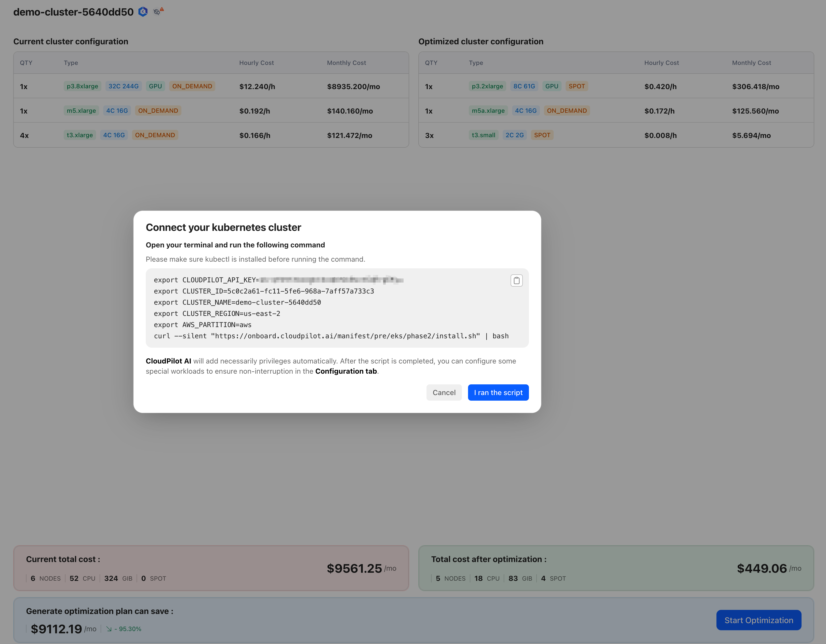The width and height of the screenshot is (826, 644).
Task: Click the CLUSTER_ID export line in code block
Action: (264, 291)
